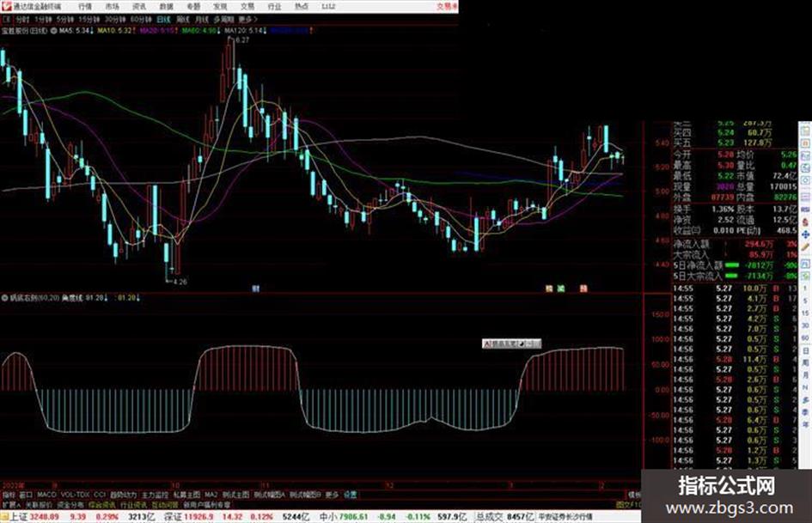Viewport: 812px width, 523px height.
Task: Click the MA10: 5.32 indicator value
Action: tap(116, 31)
